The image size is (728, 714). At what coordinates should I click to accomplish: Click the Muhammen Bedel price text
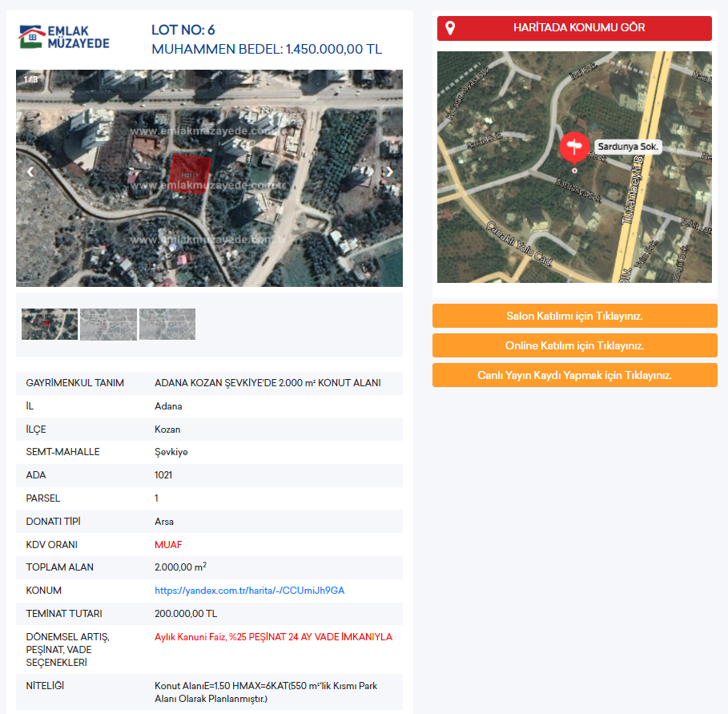pos(266,50)
